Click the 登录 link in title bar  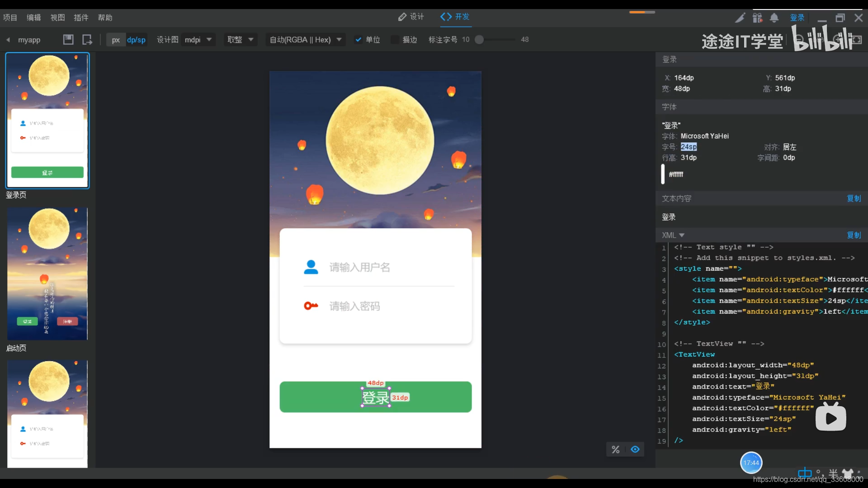tap(797, 18)
